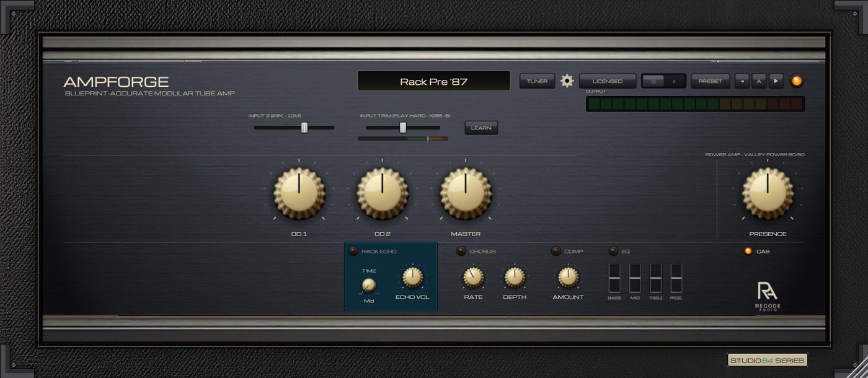Toggle the orange power LED button

point(797,81)
